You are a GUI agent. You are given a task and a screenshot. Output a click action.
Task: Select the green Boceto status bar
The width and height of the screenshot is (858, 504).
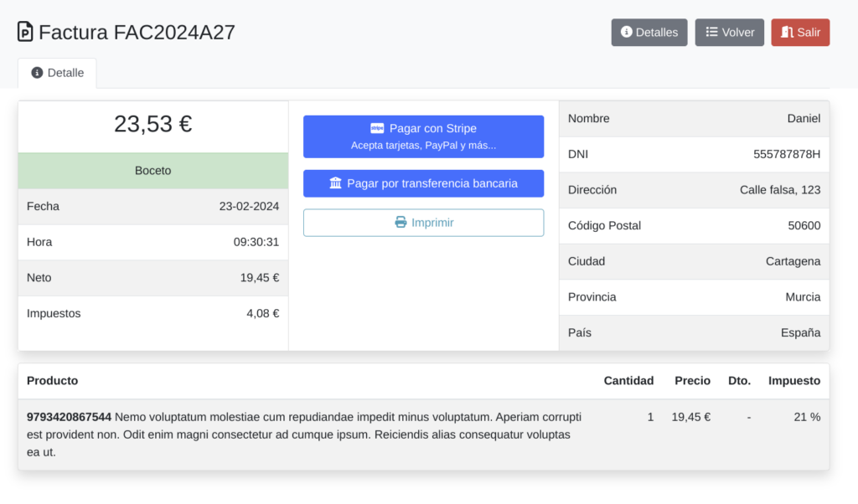(x=152, y=171)
